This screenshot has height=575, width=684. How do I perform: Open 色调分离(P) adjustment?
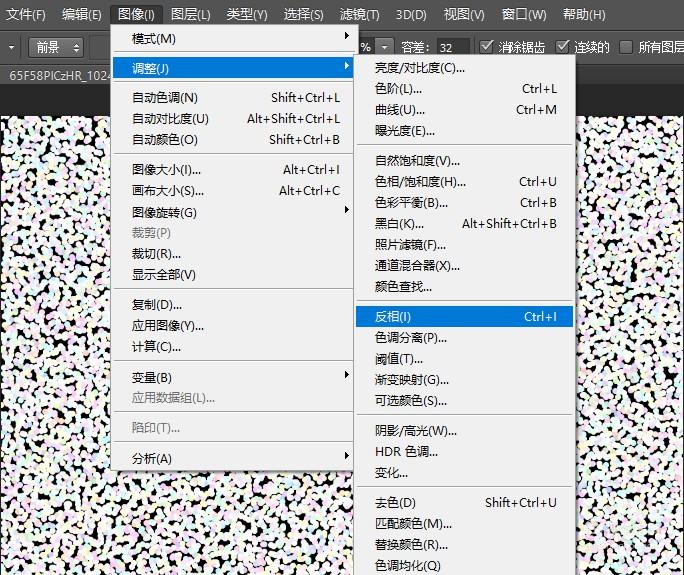[x=464, y=337]
